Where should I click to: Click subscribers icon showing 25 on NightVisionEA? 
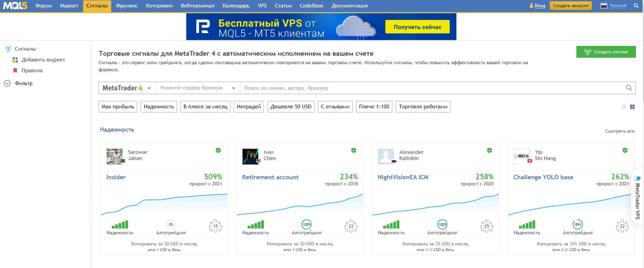click(x=487, y=226)
